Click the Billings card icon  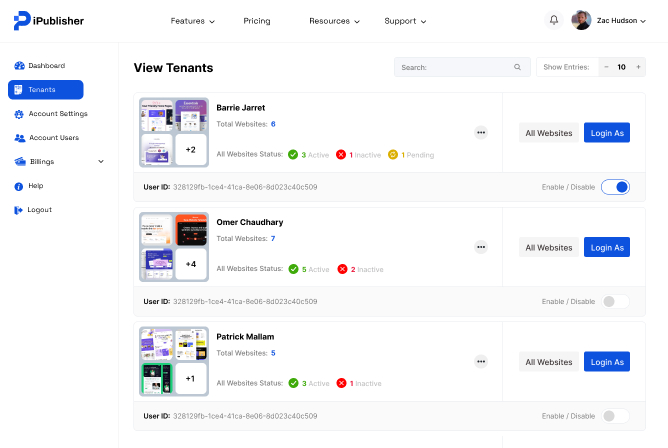coord(20,161)
